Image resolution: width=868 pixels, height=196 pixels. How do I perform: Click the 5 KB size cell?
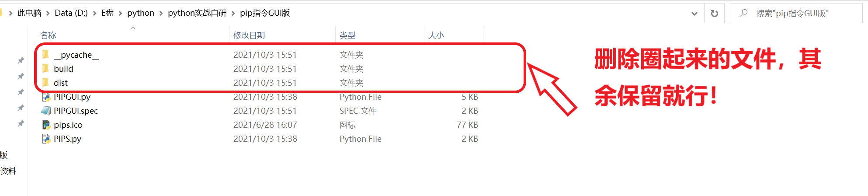pyautogui.click(x=470, y=97)
